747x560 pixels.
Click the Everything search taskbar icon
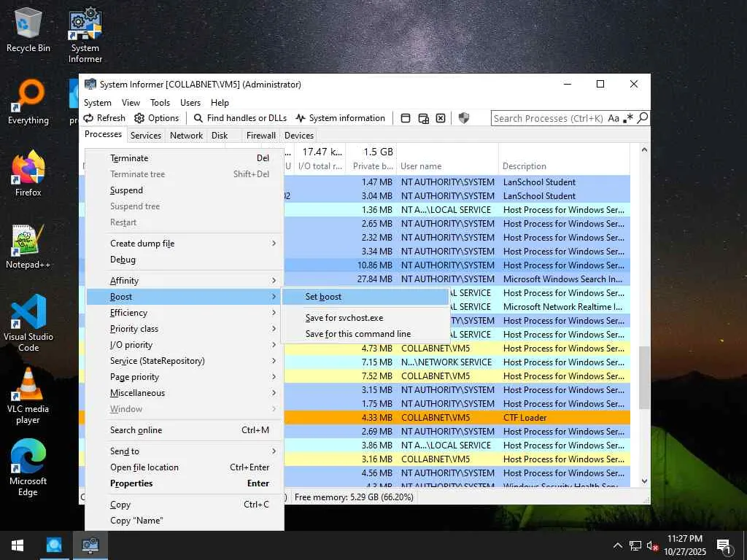(x=54, y=545)
